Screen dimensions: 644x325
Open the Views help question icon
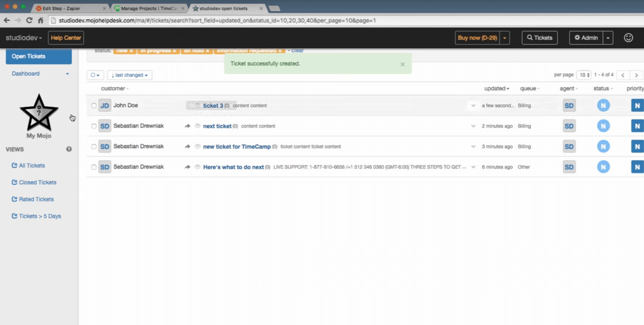coord(69,149)
